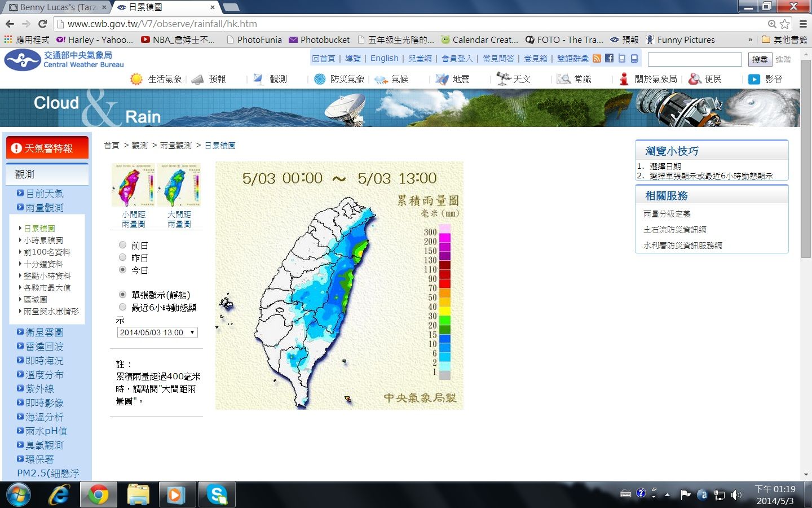Reload the page with browser refresh icon
Image resolution: width=812 pixels, height=508 pixels.
[x=42, y=24]
